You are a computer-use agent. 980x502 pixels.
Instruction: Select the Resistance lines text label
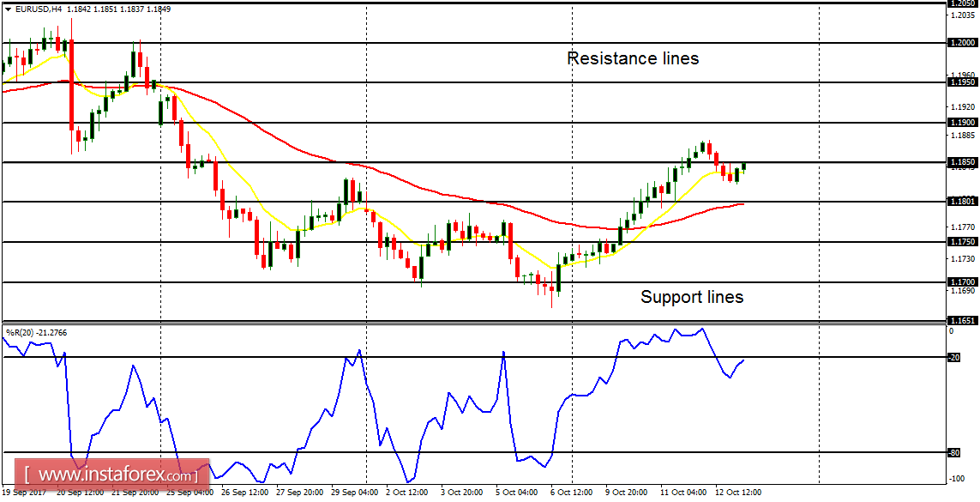pyautogui.click(x=632, y=58)
